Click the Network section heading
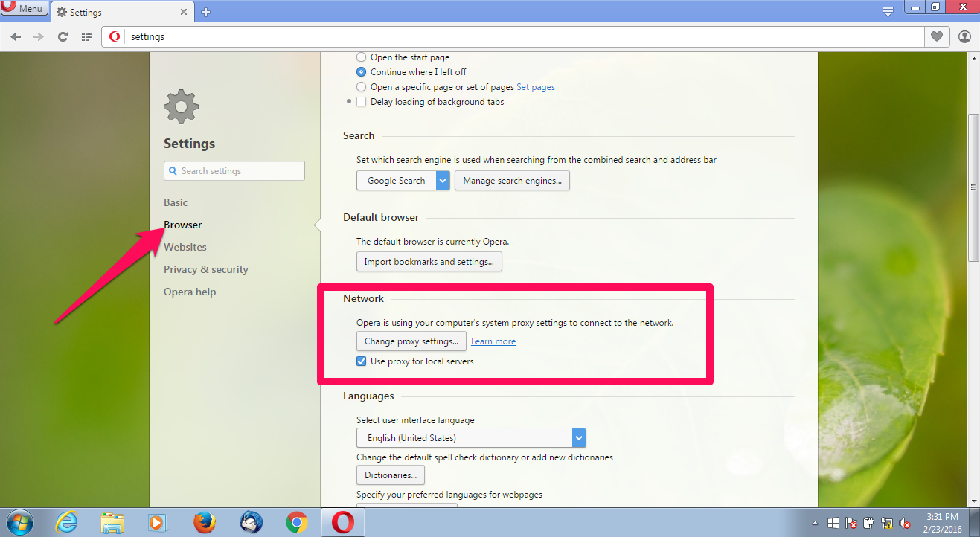 tap(363, 298)
